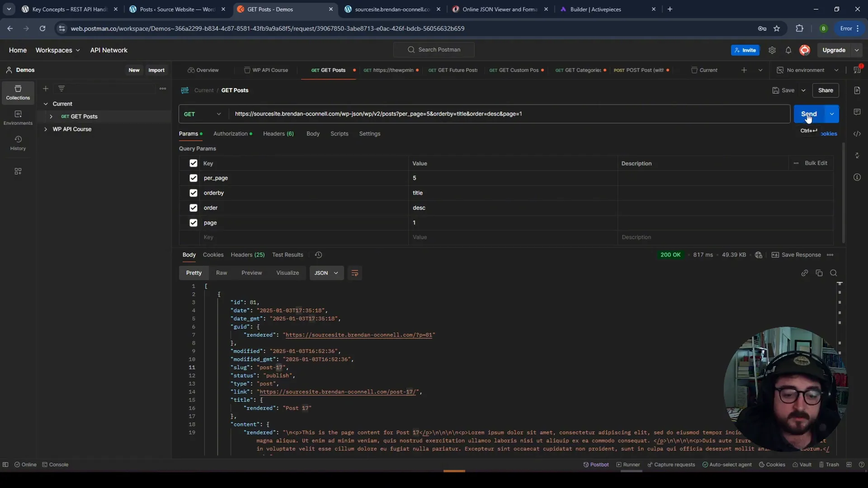Screen dimensions: 868x488
Task: Click the Import button
Action: click(156, 70)
